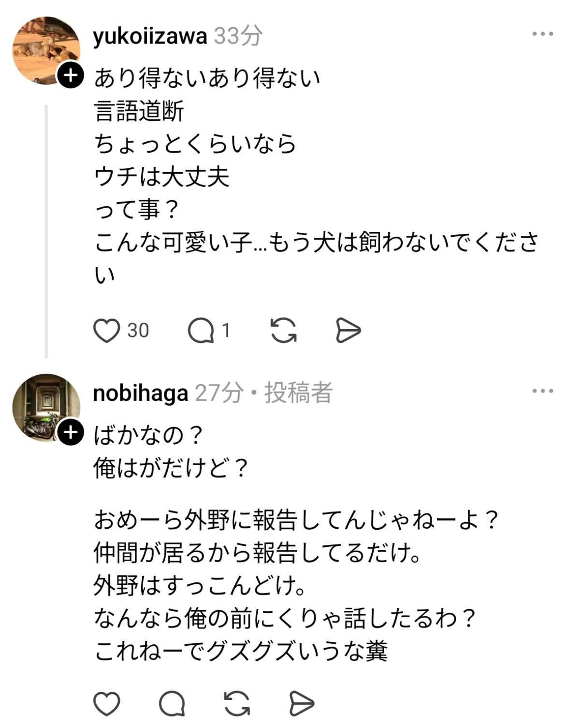
Task: Repost yukoiizawa's comment
Action: click(x=283, y=331)
